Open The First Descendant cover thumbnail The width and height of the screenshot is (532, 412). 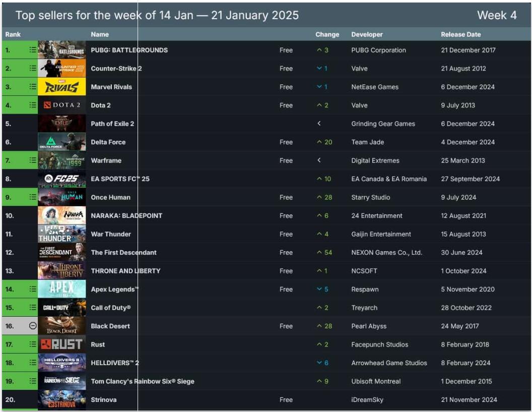pos(62,252)
